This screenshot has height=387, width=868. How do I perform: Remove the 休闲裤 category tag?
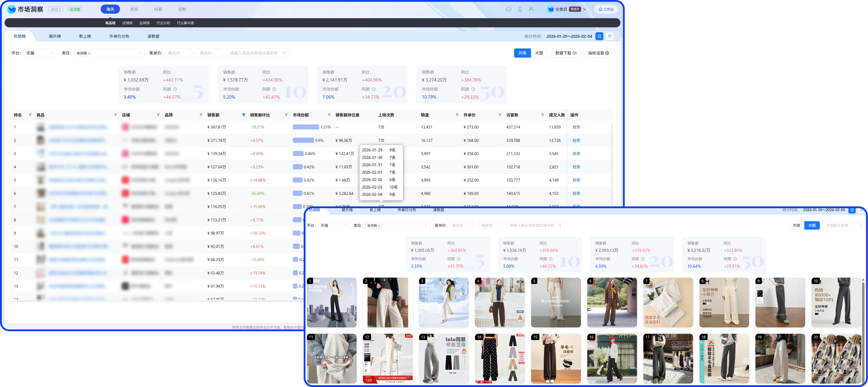89,54
